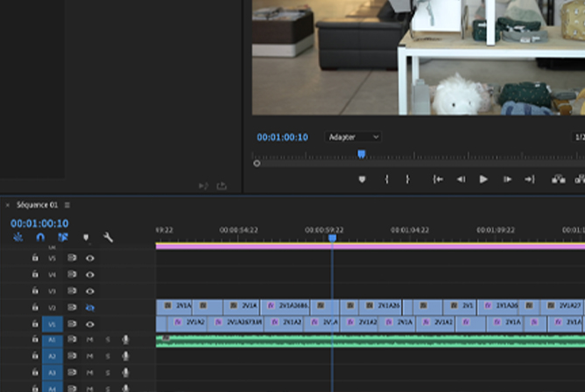This screenshot has height=392, width=585.
Task: Open Séquence 01 panel menu
Action: click(x=67, y=205)
